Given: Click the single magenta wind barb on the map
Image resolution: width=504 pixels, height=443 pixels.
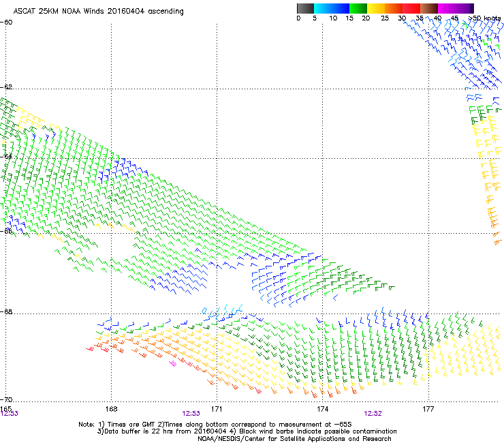Looking at the screenshot, I should coord(173,363).
